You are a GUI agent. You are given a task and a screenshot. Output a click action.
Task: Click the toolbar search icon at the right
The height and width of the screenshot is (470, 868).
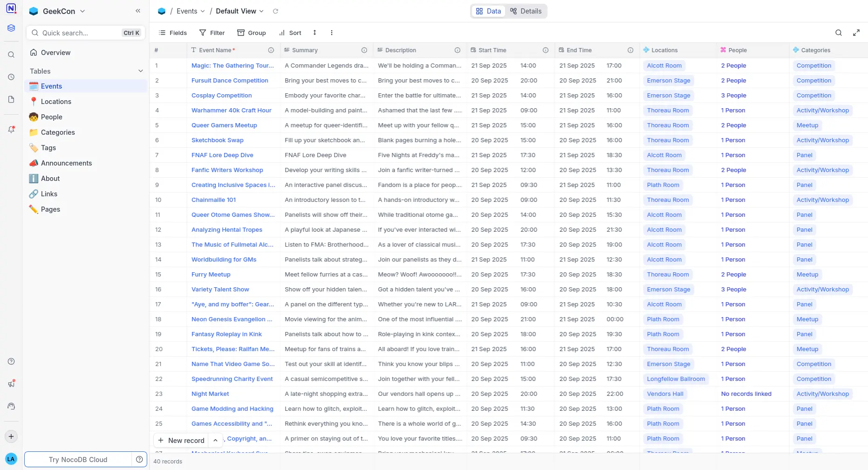pos(839,33)
